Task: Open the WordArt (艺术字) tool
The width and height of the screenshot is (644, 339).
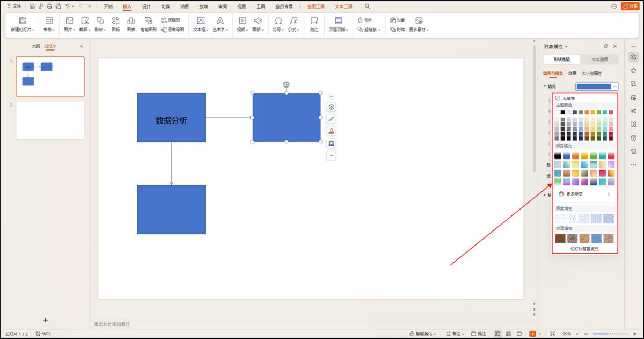Action: [x=220, y=24]
